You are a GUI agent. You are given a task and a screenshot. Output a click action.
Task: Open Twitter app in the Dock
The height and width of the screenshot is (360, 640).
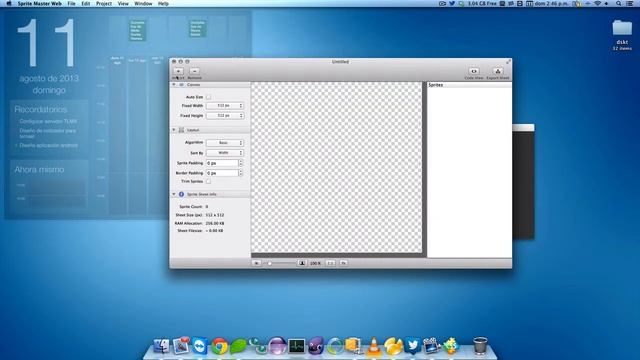(413, 346)
